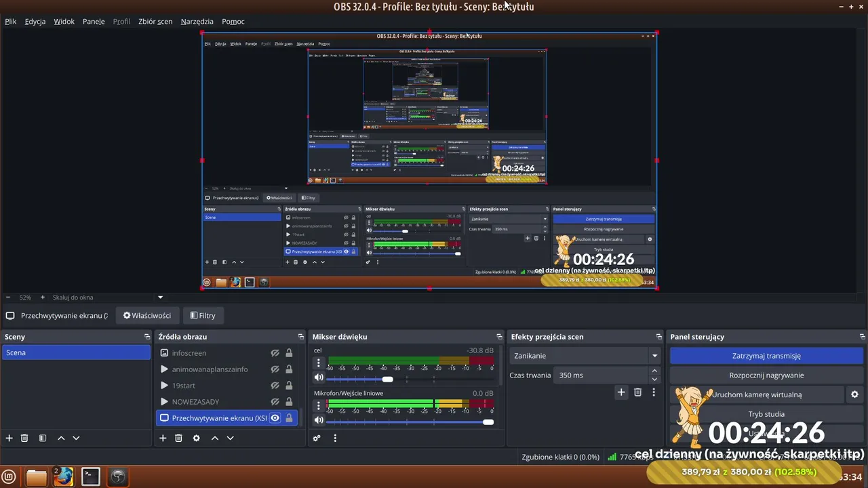Open the Panele menu

pos(94,21)
